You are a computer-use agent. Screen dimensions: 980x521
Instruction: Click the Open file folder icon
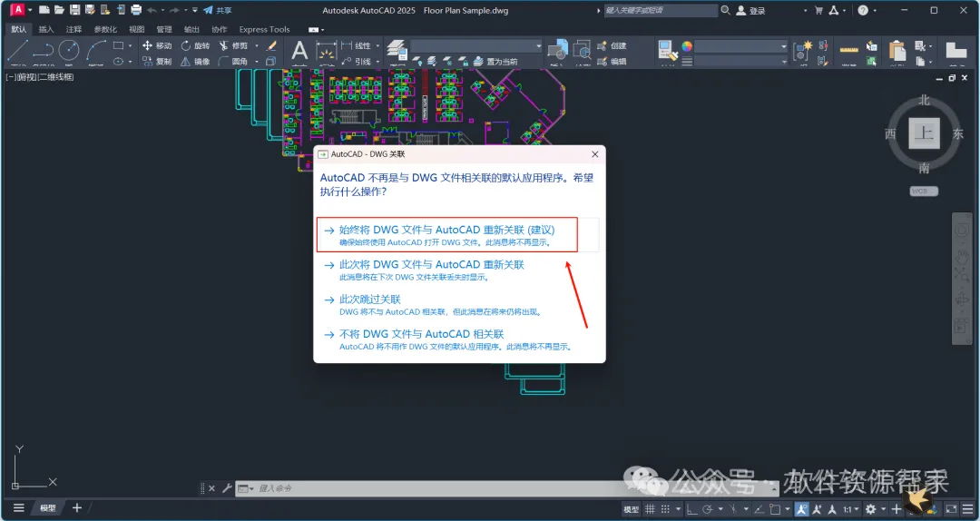tap(59, 10)
